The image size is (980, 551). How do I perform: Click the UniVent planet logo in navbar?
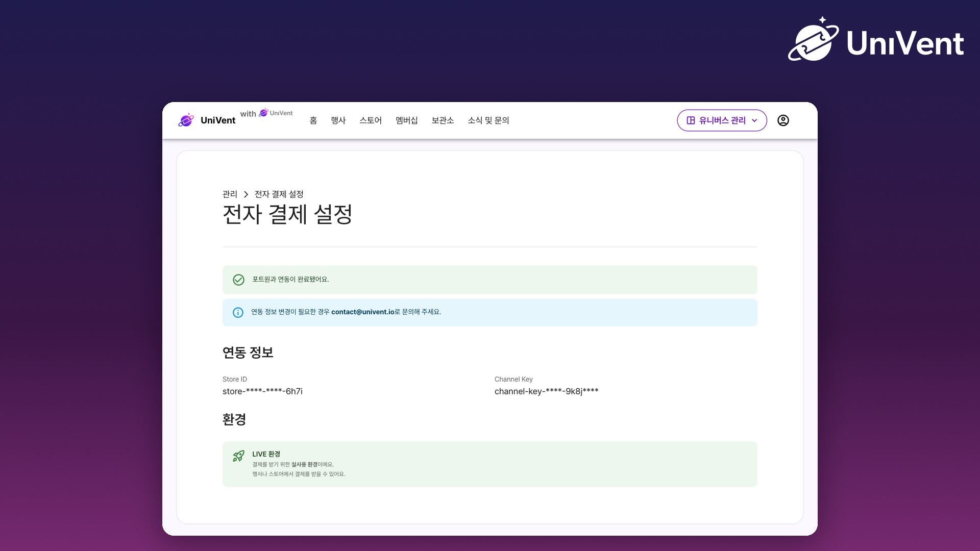(186, 120)
